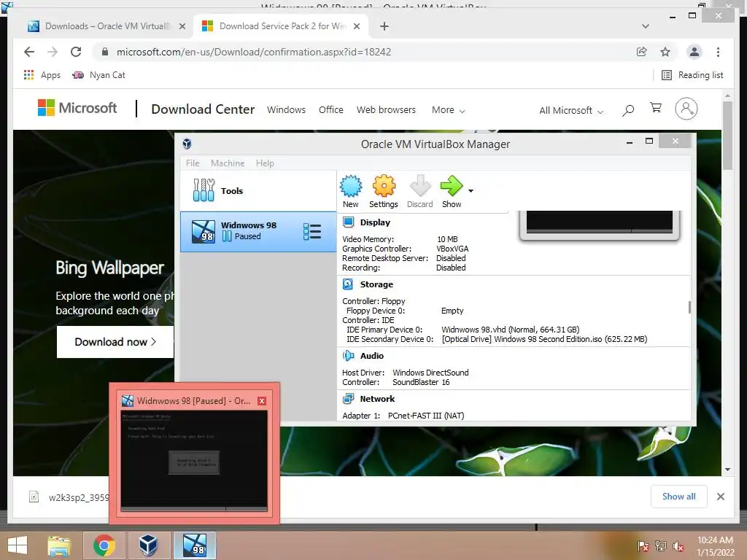Click Show all downloads button
The width and height of the screenshot is (747, 560).
pos(679,497)
